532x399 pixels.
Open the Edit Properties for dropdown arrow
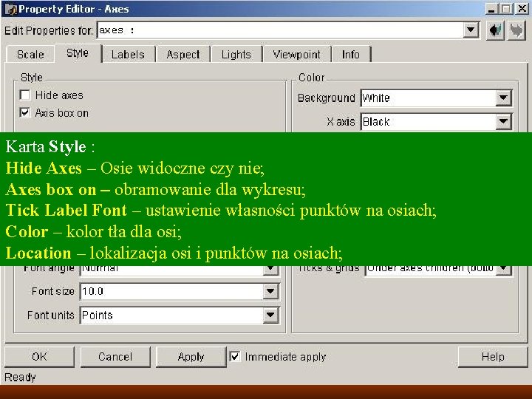pyautogui.click(x=471, y=30)
